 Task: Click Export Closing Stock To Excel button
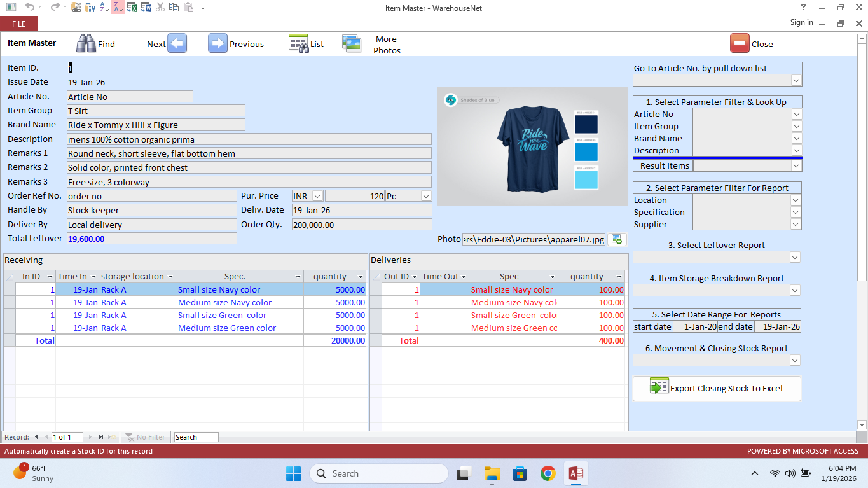717,388
